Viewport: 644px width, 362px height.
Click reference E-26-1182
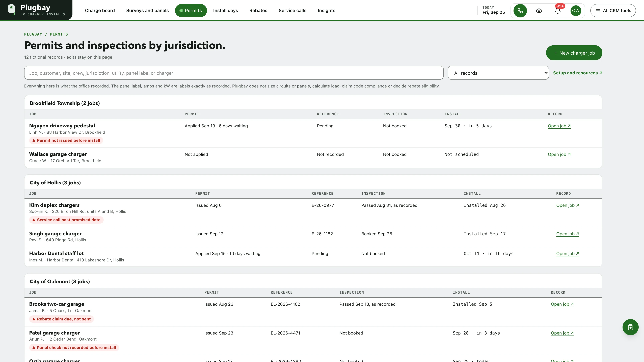click(x=322, y=234)
